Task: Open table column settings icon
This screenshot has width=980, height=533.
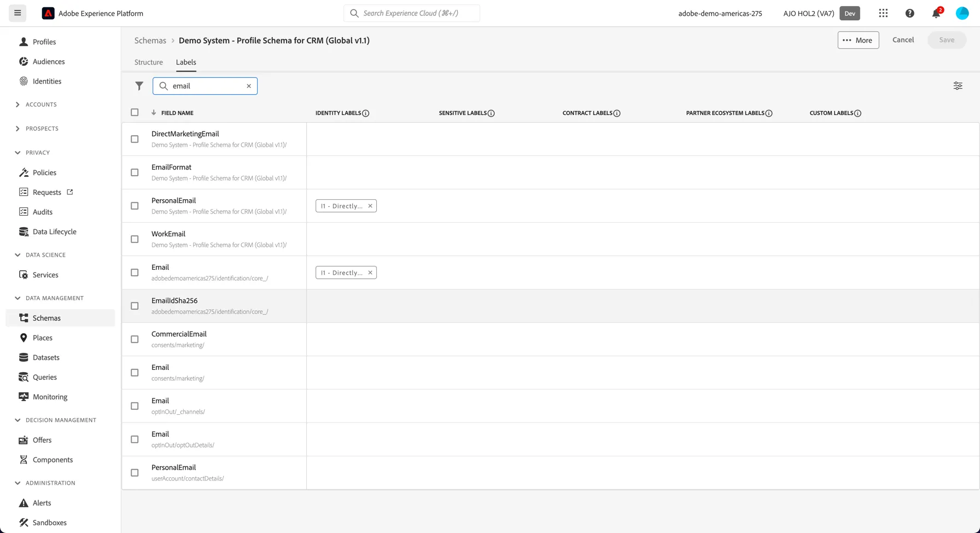Action: pos(958,86)
